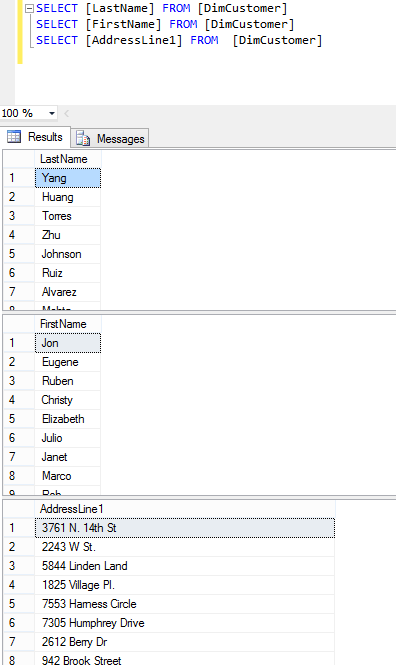This screenshot has width=396, height=665.
Task: Click the [AddressLine1] text in query
Action: (134, 40)
